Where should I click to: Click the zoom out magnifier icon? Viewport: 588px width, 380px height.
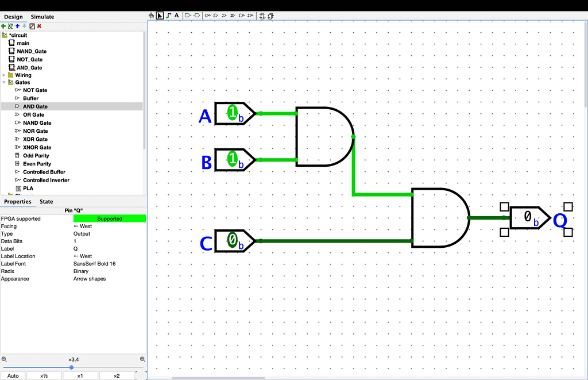click(4, 359)
